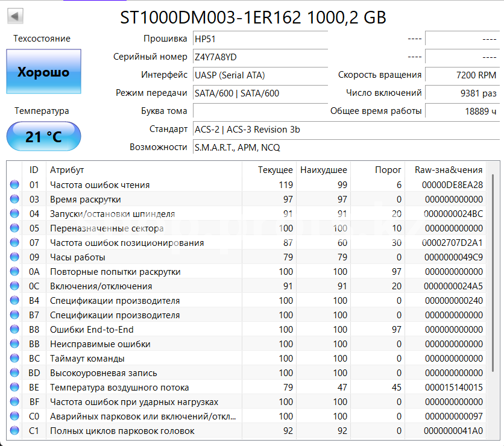The image size is (504, 446).
Task: Click the empty volume letter field
Action: (259, 111)
